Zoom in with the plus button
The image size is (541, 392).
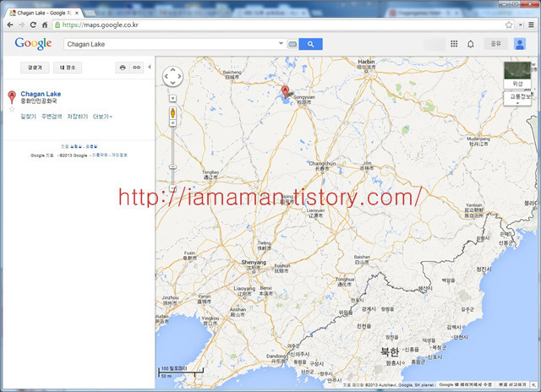[172, 123]
